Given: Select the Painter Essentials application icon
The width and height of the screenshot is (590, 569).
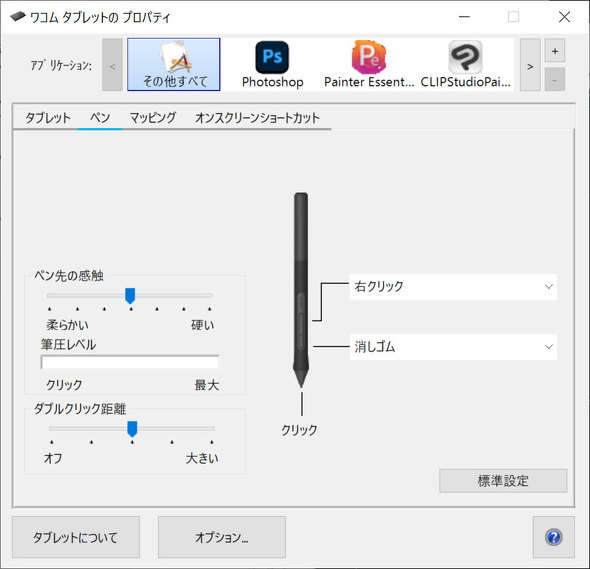Looking at the screenshot, I should (369, 64).
